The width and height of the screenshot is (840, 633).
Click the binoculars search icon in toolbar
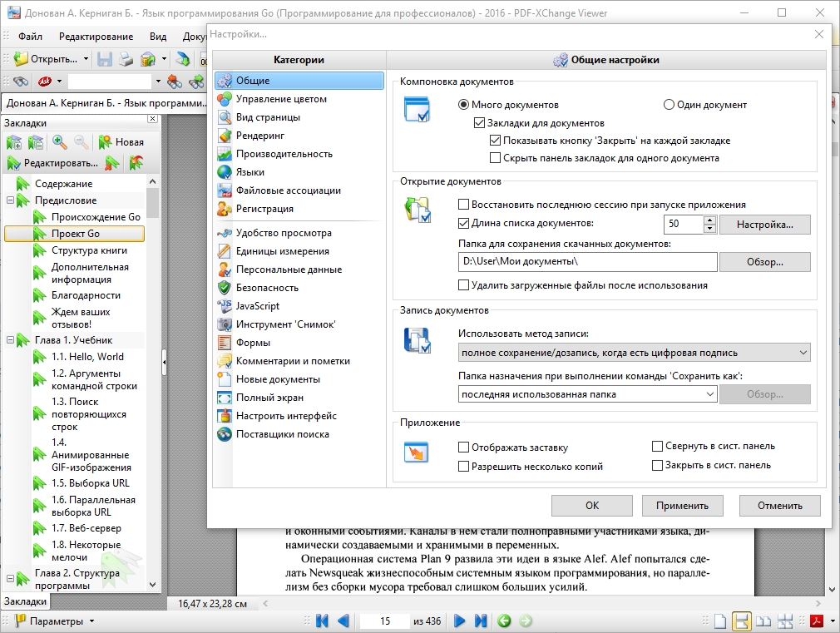tap(21, 82)
